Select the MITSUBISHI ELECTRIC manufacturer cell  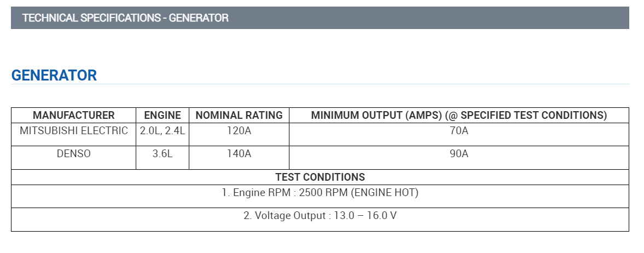[x=74, y=131]
